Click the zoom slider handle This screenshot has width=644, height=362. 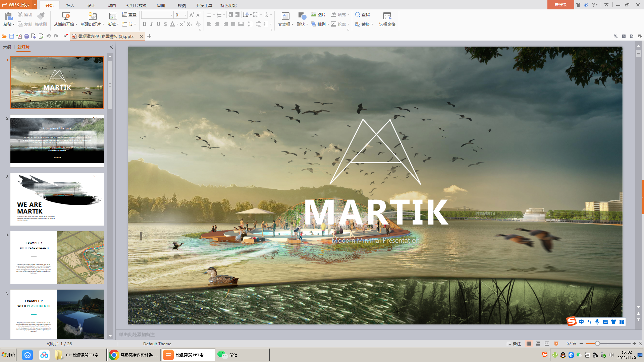597,344
